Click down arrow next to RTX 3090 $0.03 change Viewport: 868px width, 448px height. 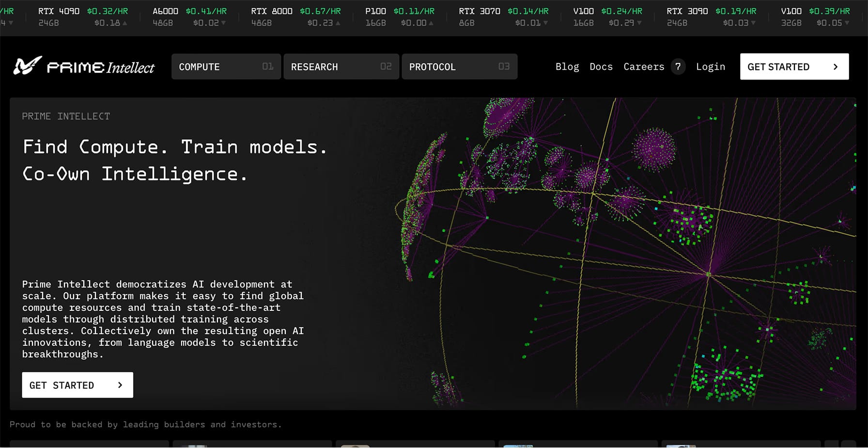coord(753,23)
